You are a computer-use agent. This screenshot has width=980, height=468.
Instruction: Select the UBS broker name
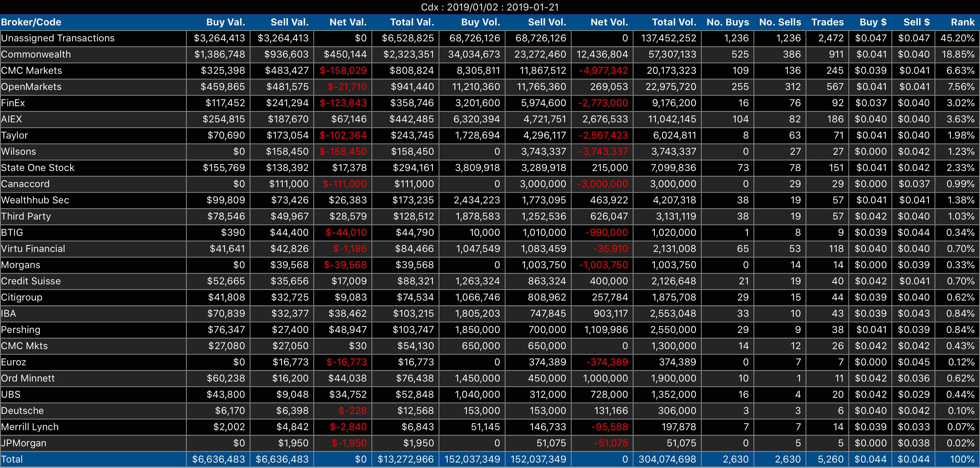pos(11,394)
